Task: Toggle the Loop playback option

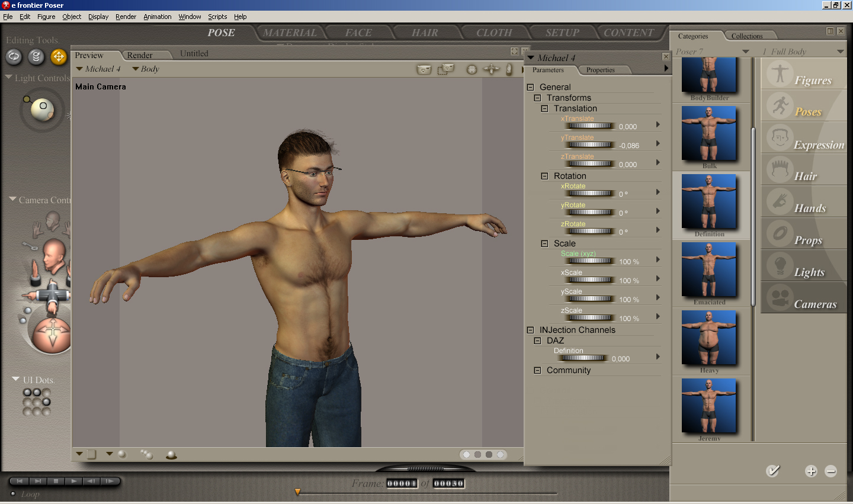Action: (x=13, y=494)
